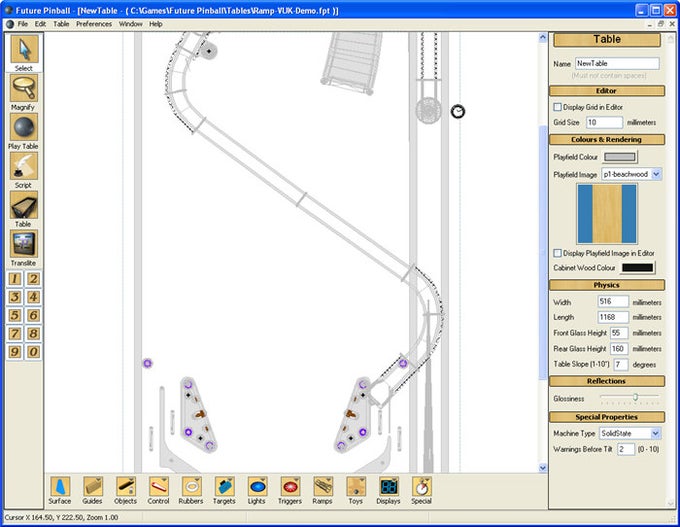This screenshot has width=680, height=527.
Task: Choose the Magnify tool
Action: click(x=24, y=88)
